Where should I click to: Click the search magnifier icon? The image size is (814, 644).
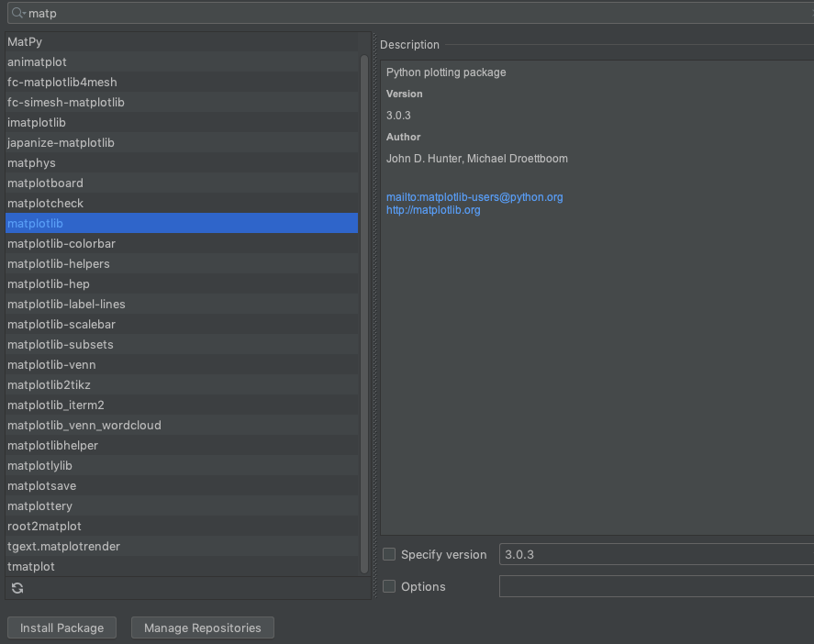[x=18, y=13]
